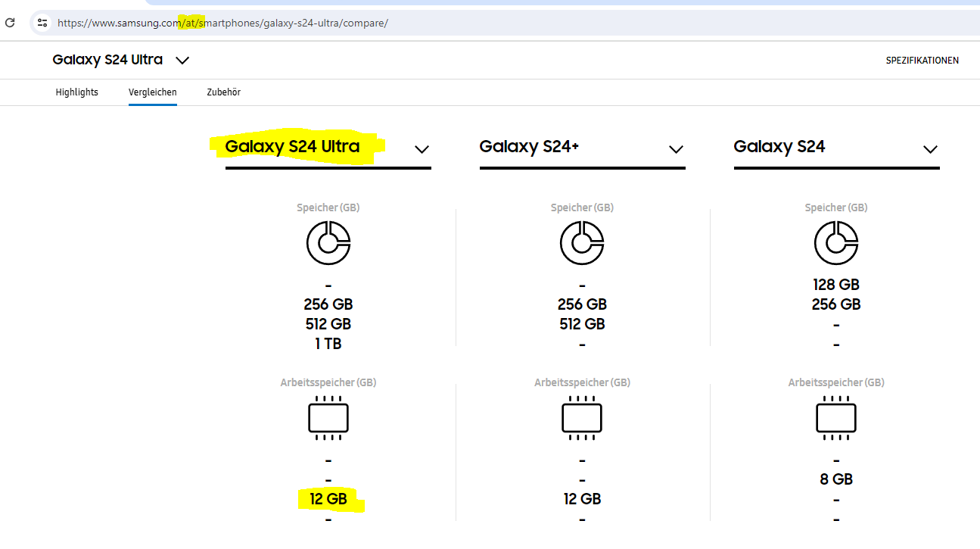980x549 pixels.
Task: Click storage pie icon under Galaxy S24 Ultra
Action: point(328,243)
